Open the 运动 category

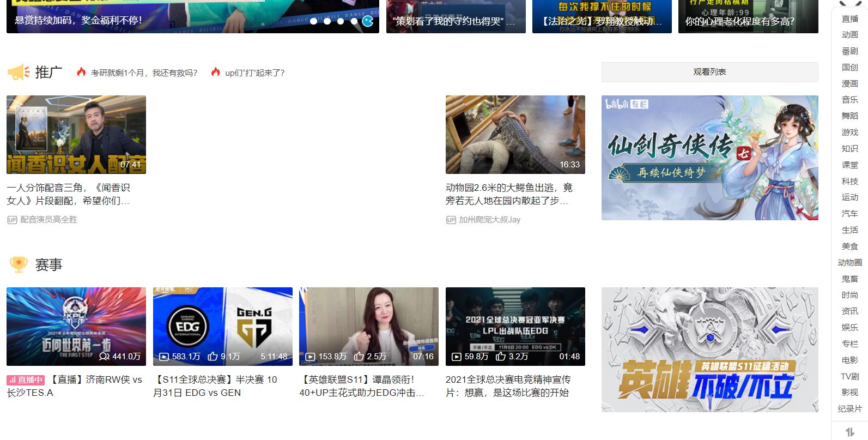(850, 197)
